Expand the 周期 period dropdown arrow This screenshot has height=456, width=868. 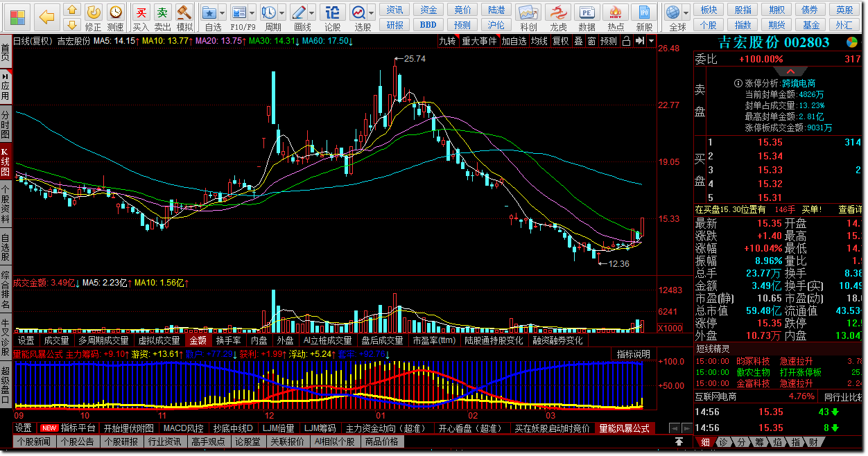point(281,12)
